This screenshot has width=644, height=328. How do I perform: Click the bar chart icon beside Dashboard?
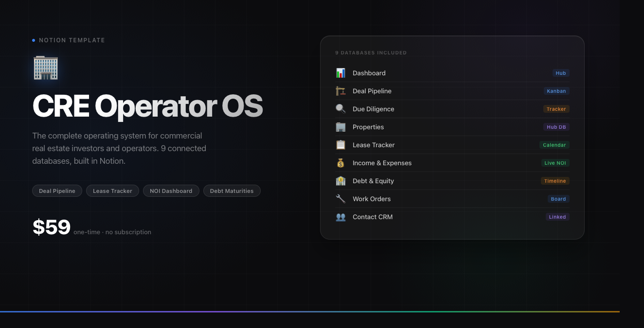tap(340, 73)
